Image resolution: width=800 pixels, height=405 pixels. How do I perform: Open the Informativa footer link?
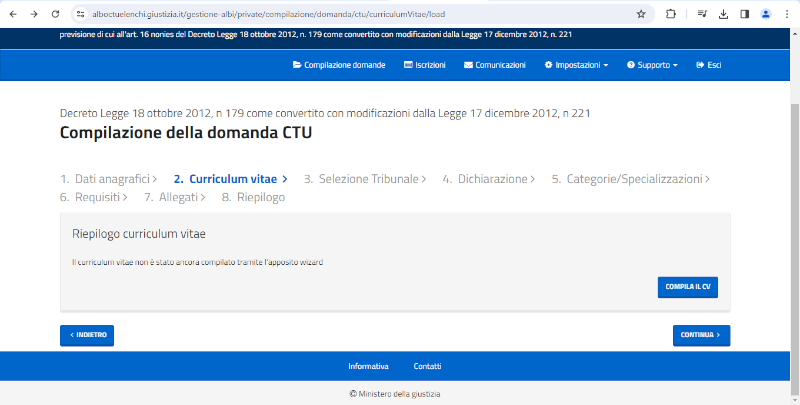[x=368, y=366]
